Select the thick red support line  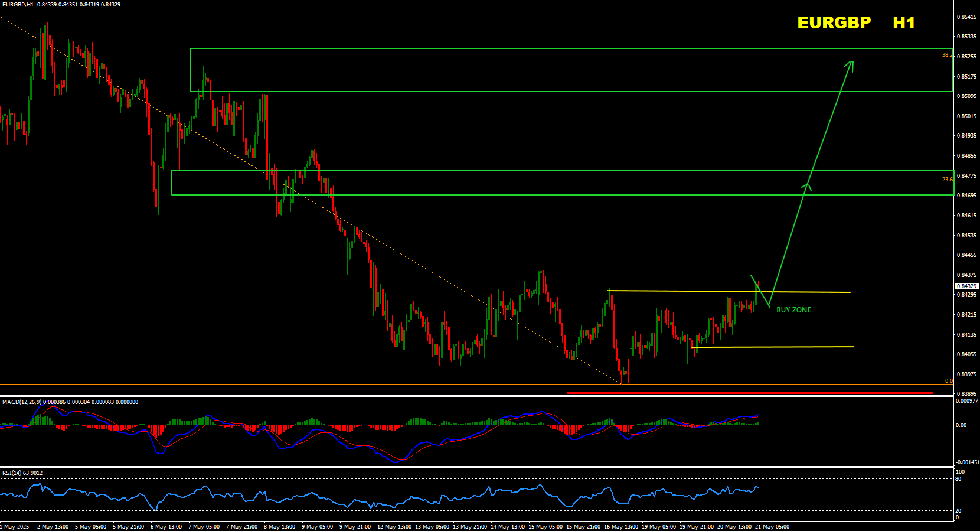point(750,392)
